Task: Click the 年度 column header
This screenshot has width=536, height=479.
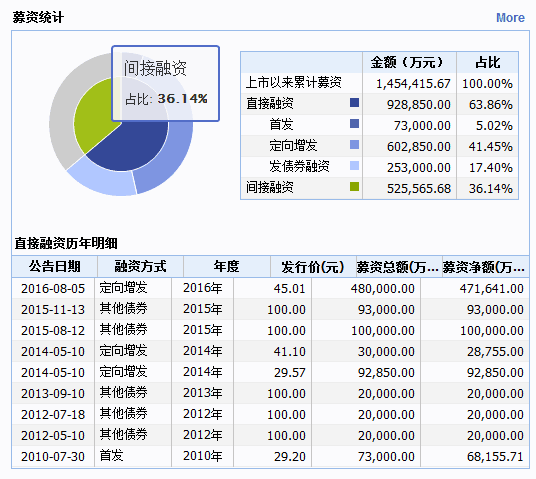Action: click(x=227, y=266)
